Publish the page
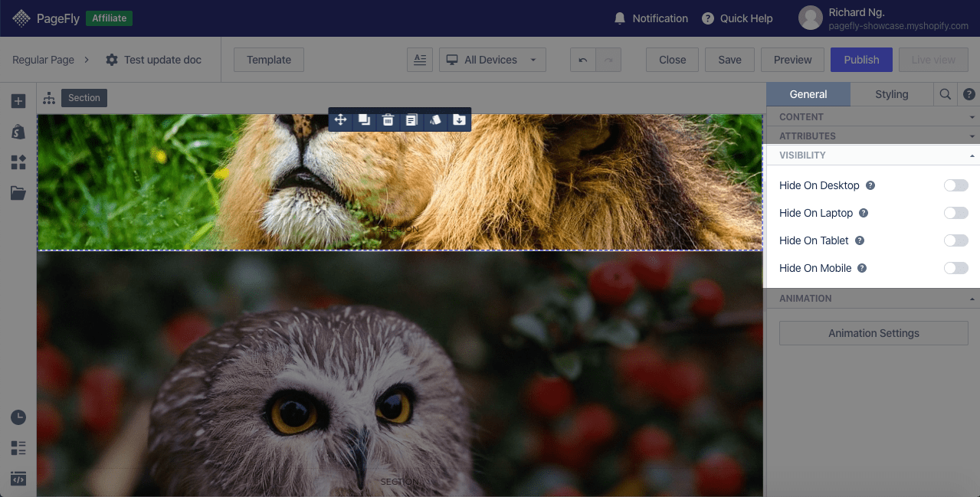The height and width of the screenshot is (497, 980). point(861,60)
